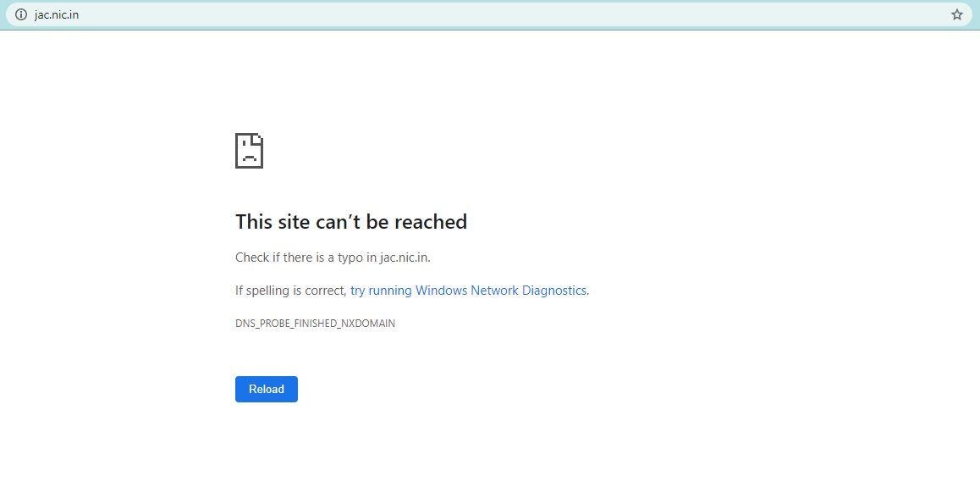This screenshot has width=980, height=482.
Task: Click the word "Windows" in the diagnostics link
Action: point(441,291)
